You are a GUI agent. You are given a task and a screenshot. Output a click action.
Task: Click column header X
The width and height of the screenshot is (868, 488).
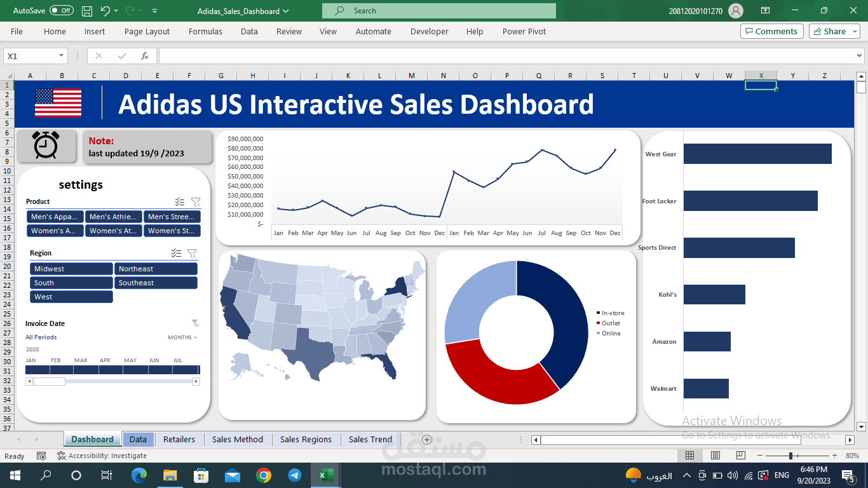click(761, 76)
